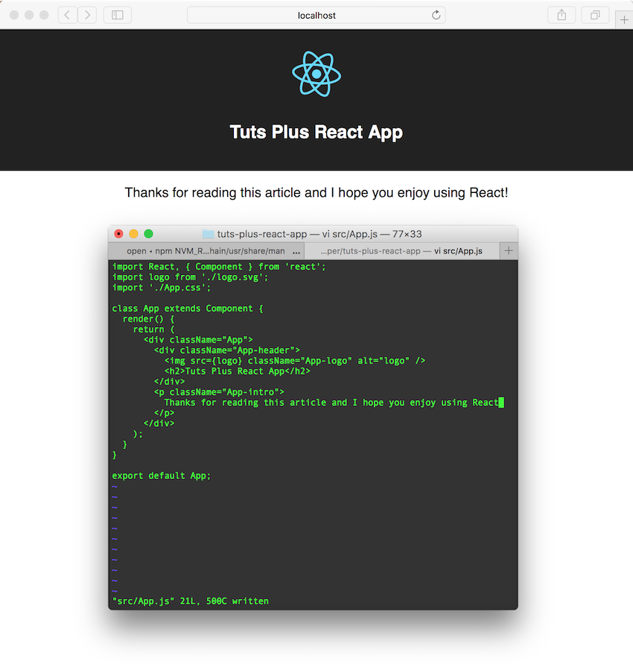Click the Tuts Plus React App heading

316,132
